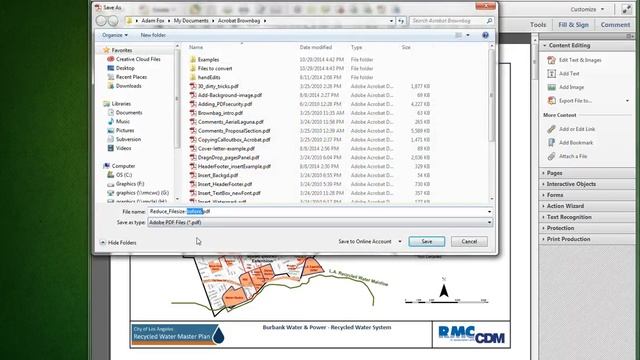Open the Save to Online Account dropdown arrow

[400, 242]
